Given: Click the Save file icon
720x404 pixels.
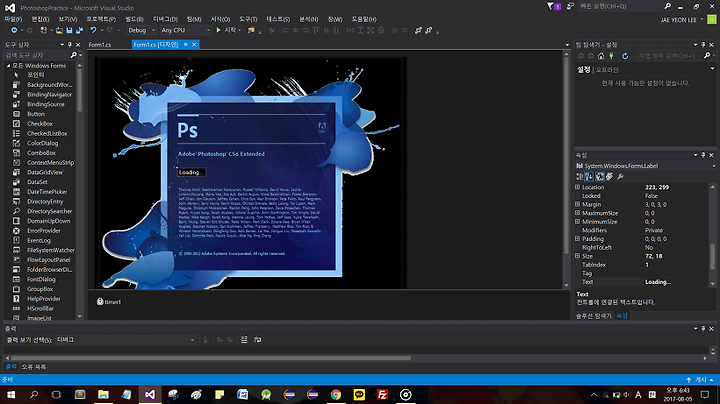Looking at the screenshot, I should coord(69,30).
